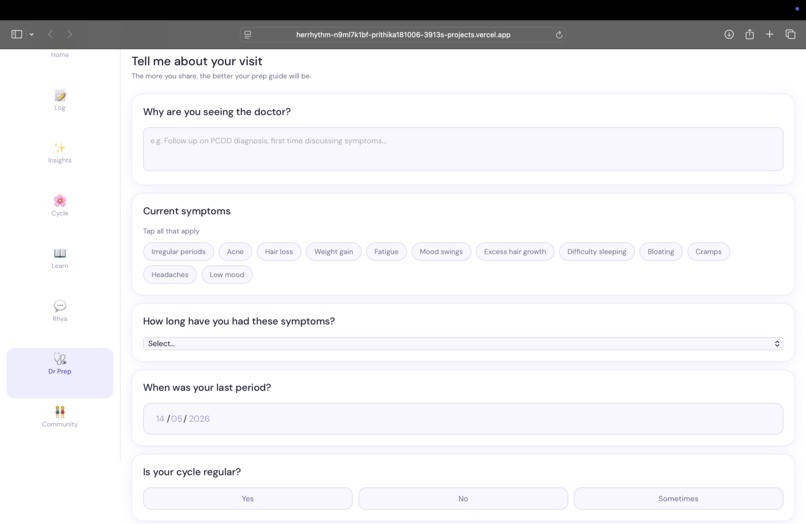Select the day 14 in date field
Image resolution: width=806 pixels, height=524 pixels.
(x=160, y=419)
